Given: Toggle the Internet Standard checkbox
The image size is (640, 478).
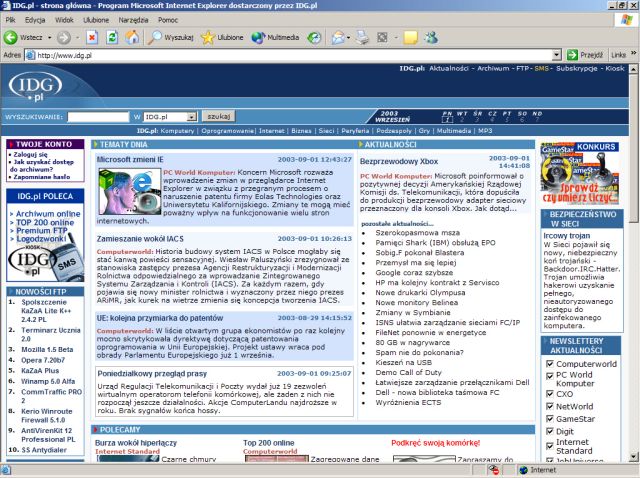Looking at the screenshot, I should pos(550,446).
